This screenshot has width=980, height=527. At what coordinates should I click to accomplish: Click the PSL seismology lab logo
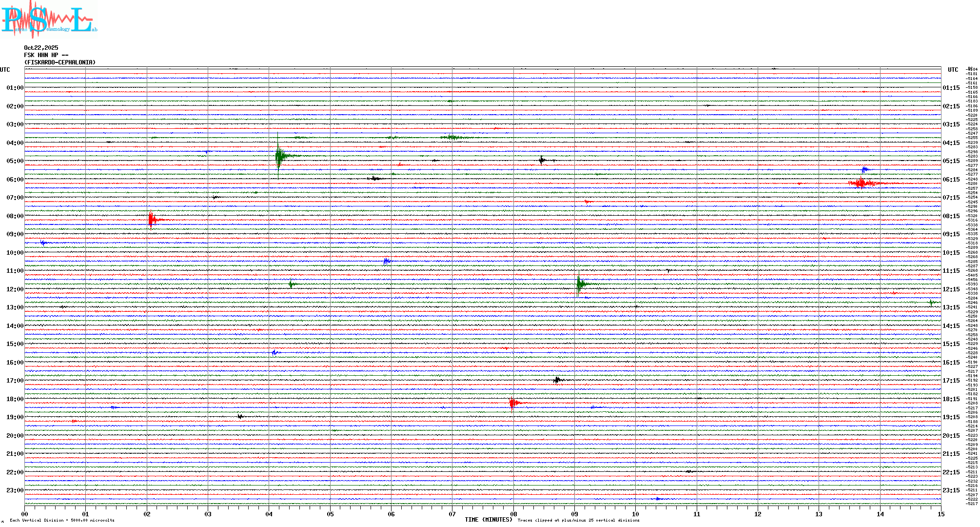coord(49,20)
